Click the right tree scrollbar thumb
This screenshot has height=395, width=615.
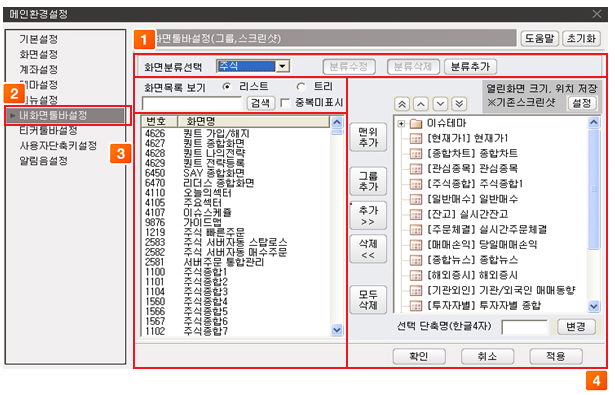[x=594, y=189]
